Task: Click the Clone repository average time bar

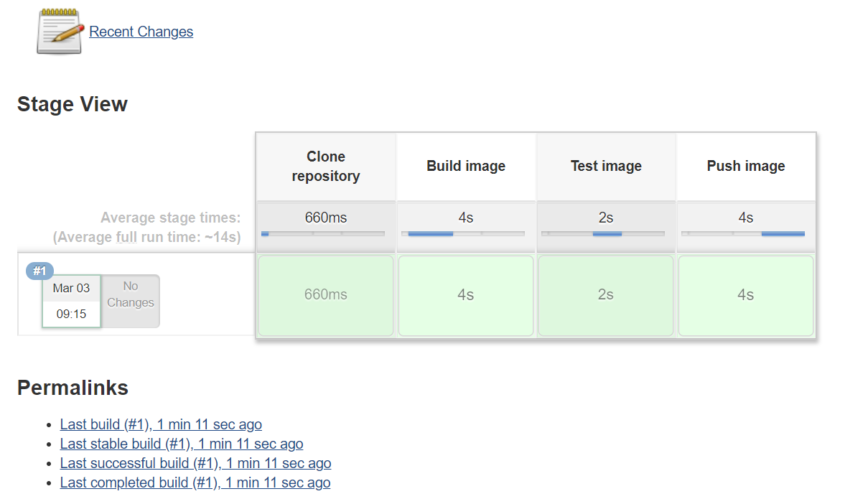Action: [x=323, y=233]
